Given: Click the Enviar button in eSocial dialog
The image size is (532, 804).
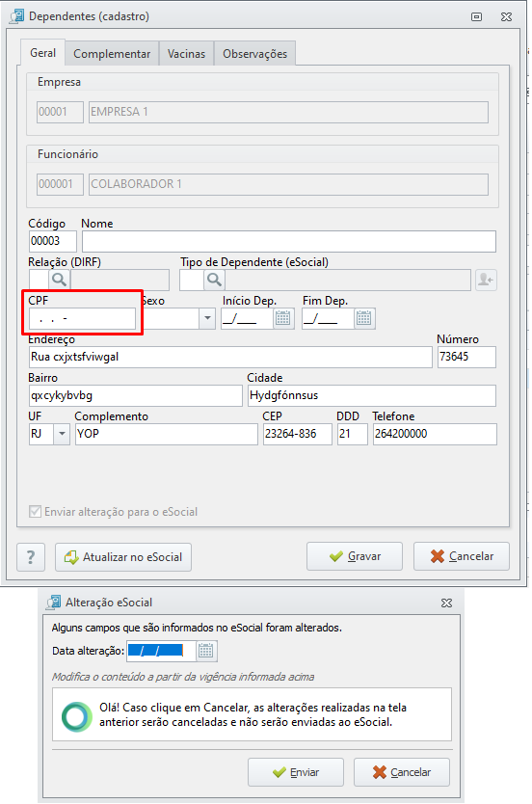Looking at the screenshot, I should (x=296, y=772).
